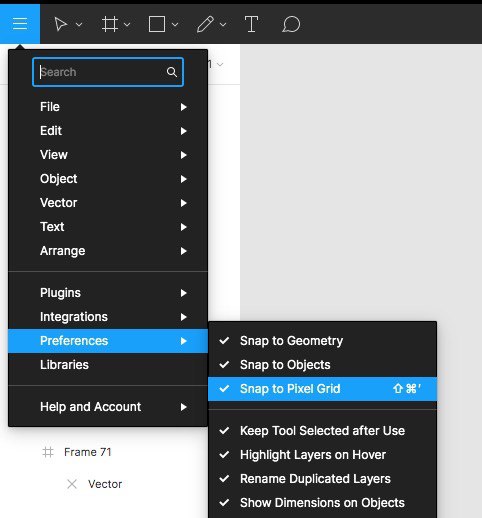Image resolution: width=482 pixels, height=518 pixels.
Task: Open the Integrations submenu
Action: pos(108,317)
